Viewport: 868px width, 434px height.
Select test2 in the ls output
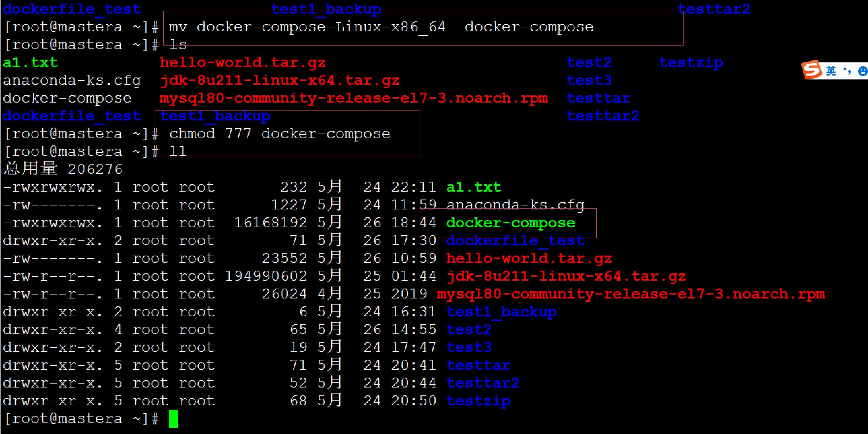[x=589, y=63]
